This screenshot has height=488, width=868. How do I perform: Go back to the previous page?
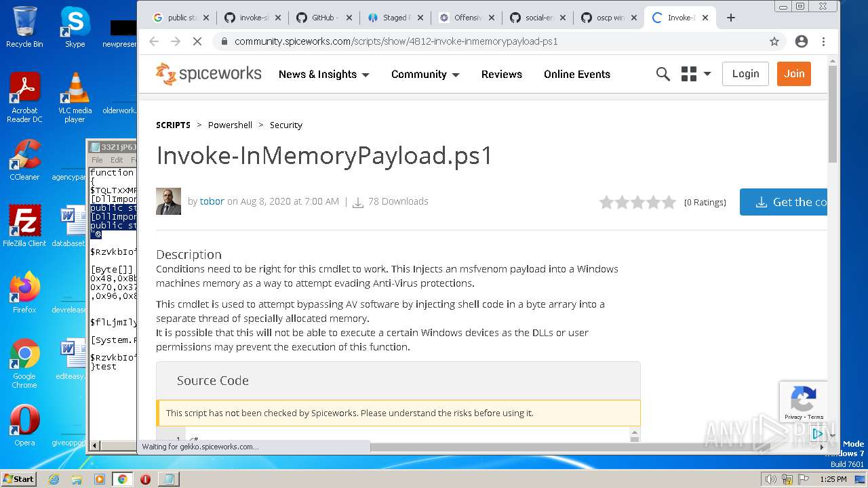154,41
